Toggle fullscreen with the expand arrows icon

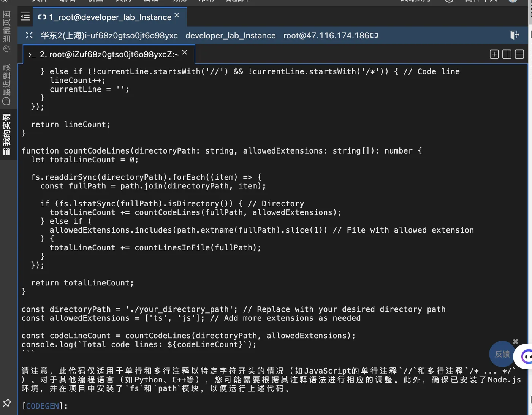coord(29,35)
